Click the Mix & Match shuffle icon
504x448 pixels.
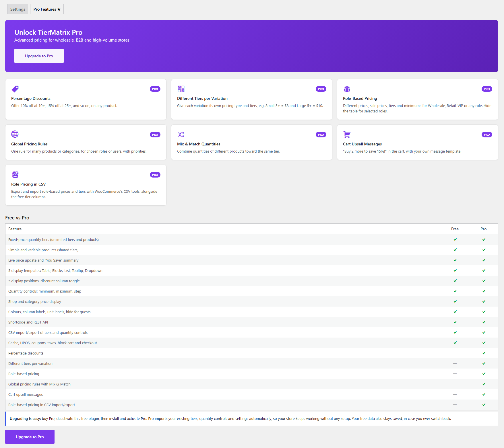[x=181, y=134]
